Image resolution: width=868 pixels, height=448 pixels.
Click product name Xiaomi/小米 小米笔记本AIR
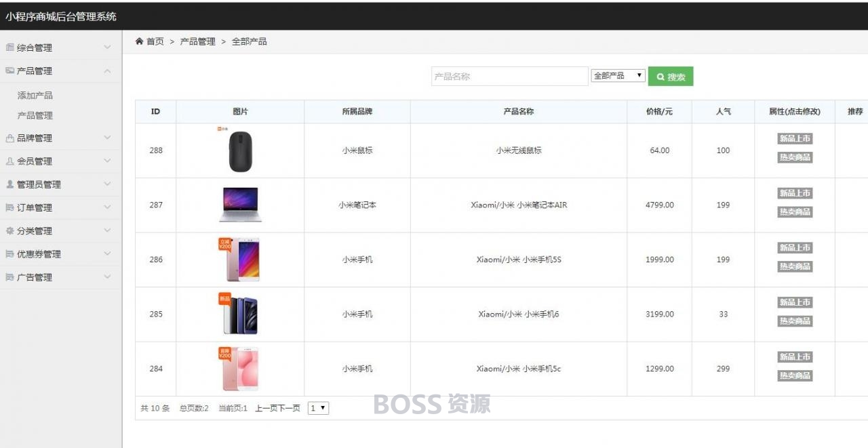coord(519,205)
